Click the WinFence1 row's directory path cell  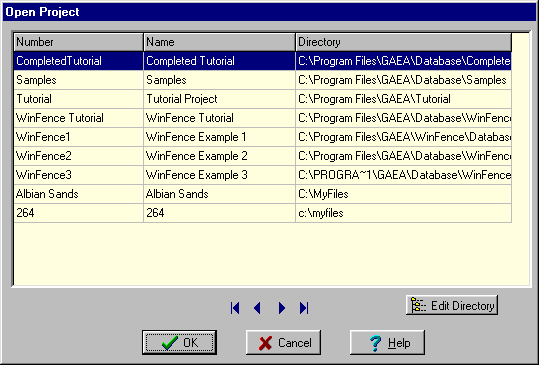pyautogui.click(x=404, y=137)
